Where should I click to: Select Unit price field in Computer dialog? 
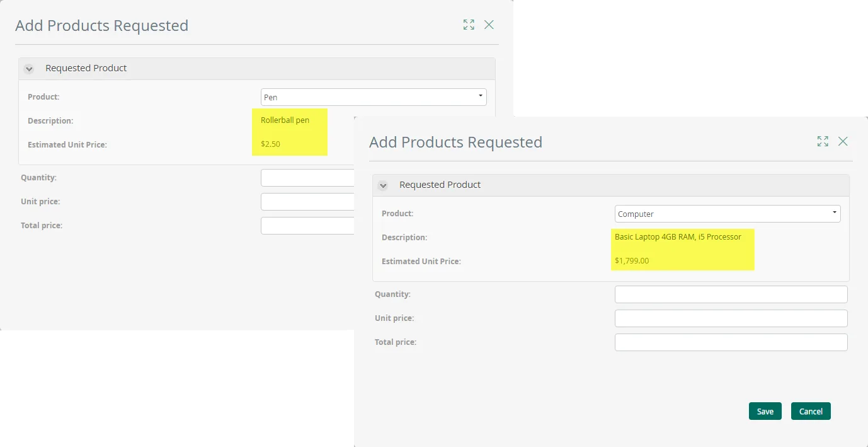click(731, 318)
